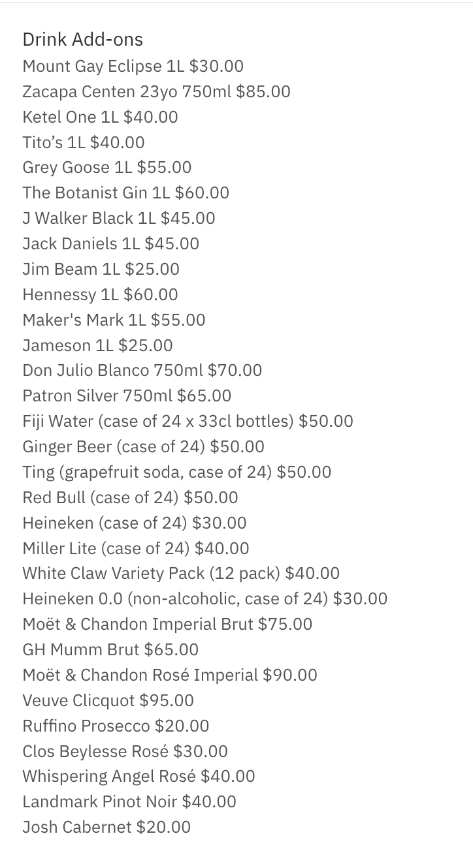Click Whispering Angel Rosé $40.00 text
The height and width of the screenshot is (868, 473).
(x=139, y=777)
